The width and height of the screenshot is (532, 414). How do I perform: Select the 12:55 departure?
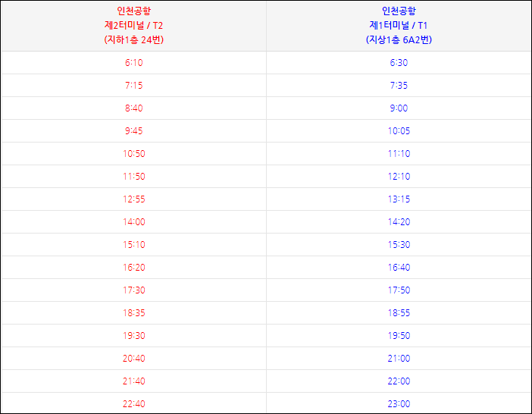[133, 199]
